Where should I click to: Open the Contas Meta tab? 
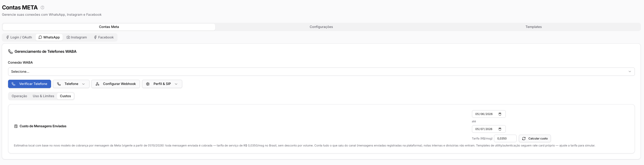pyautogui.click(x=109, y=27)
